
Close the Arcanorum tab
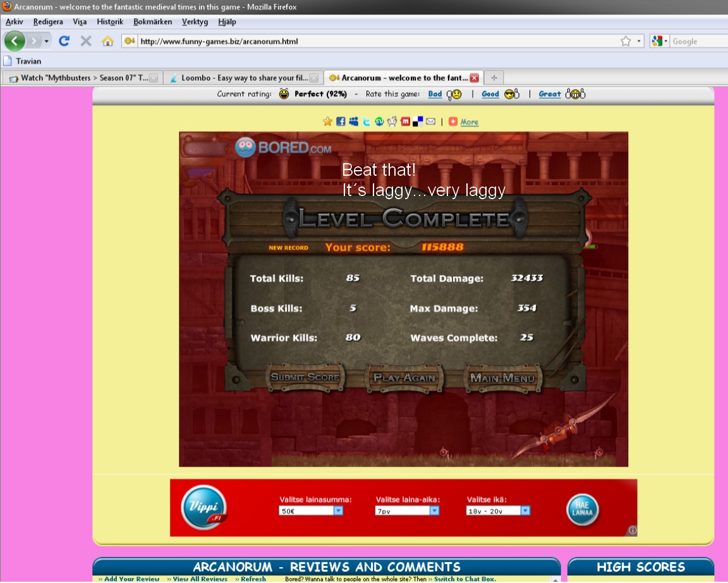pyautogui.click(x=474, y=78)
